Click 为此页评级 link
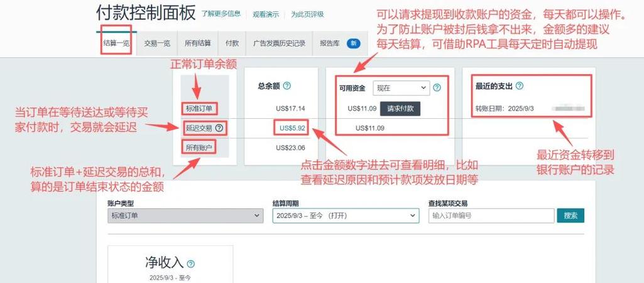644x283 pixels. coord(307,14)
